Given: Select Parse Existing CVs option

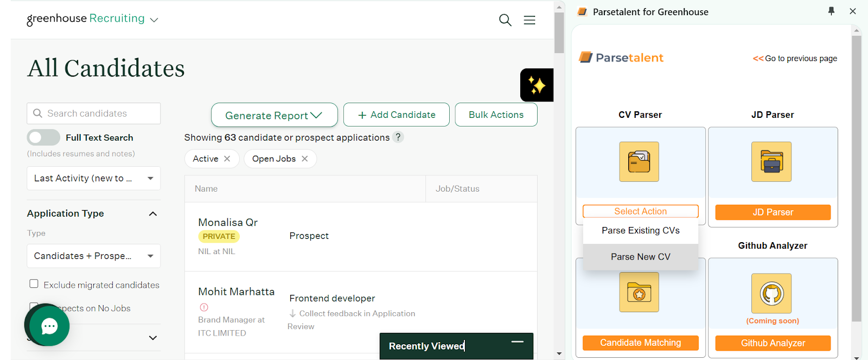Looking at the screenshot, I should click(640, 231).
